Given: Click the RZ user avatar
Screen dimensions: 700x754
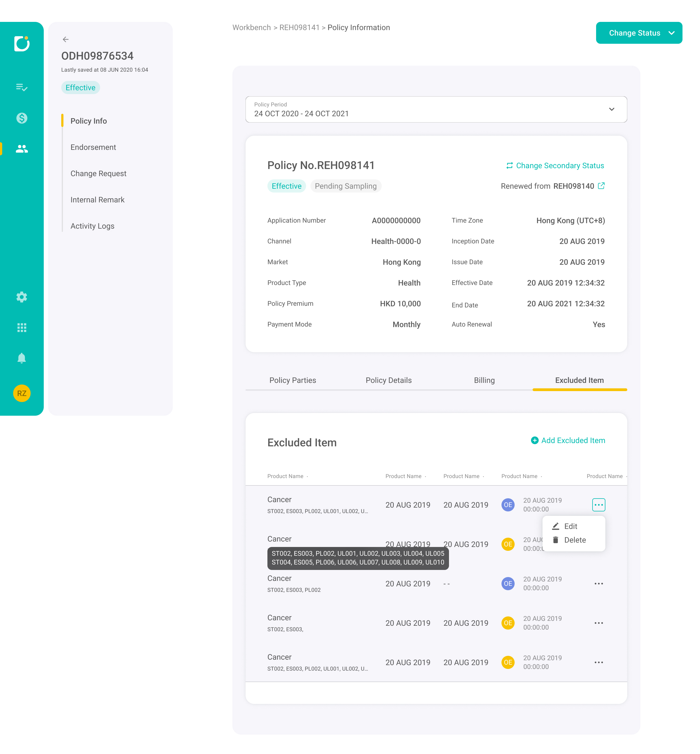Looking at the screenshot, I should click(x=22, y=393).
